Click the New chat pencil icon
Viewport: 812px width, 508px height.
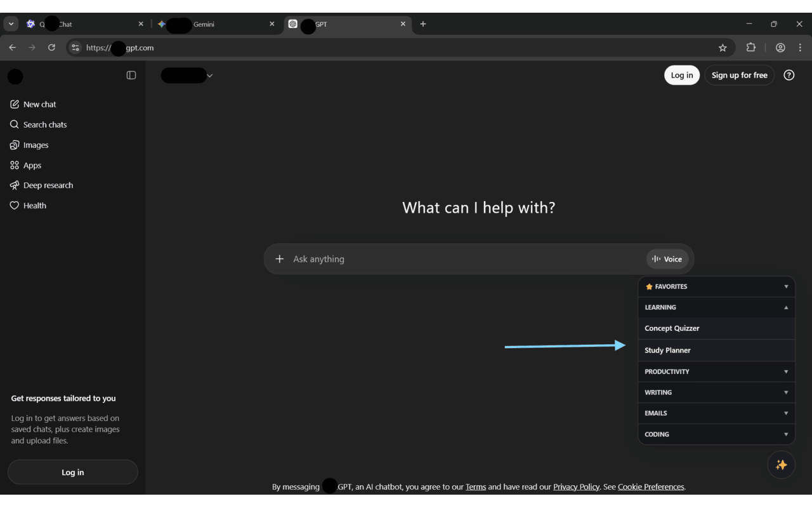15,104
